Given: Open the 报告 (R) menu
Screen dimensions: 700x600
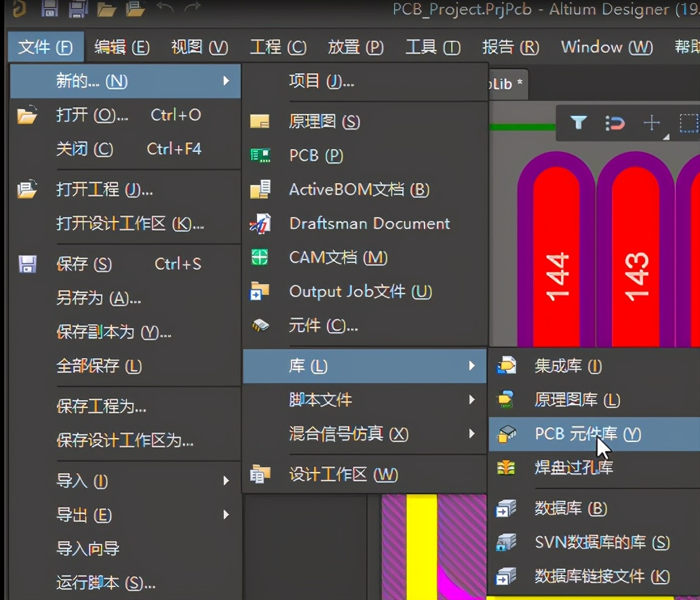Looking at the screenshot, I should tap(511, 46).
